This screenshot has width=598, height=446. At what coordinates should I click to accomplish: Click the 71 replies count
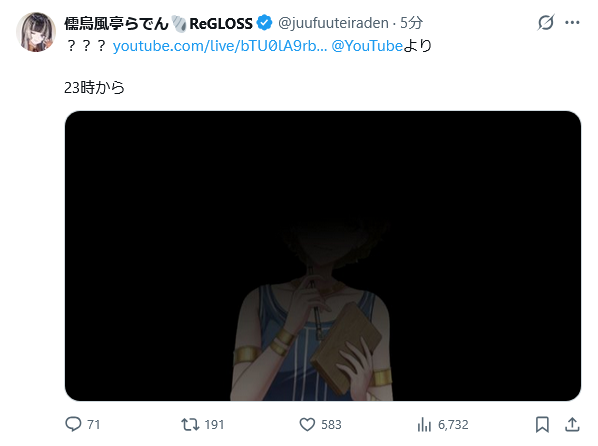93,424
